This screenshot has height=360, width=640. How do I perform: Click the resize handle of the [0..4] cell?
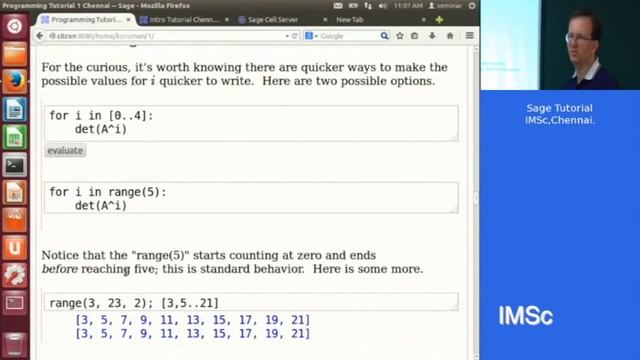coord(455,138)
